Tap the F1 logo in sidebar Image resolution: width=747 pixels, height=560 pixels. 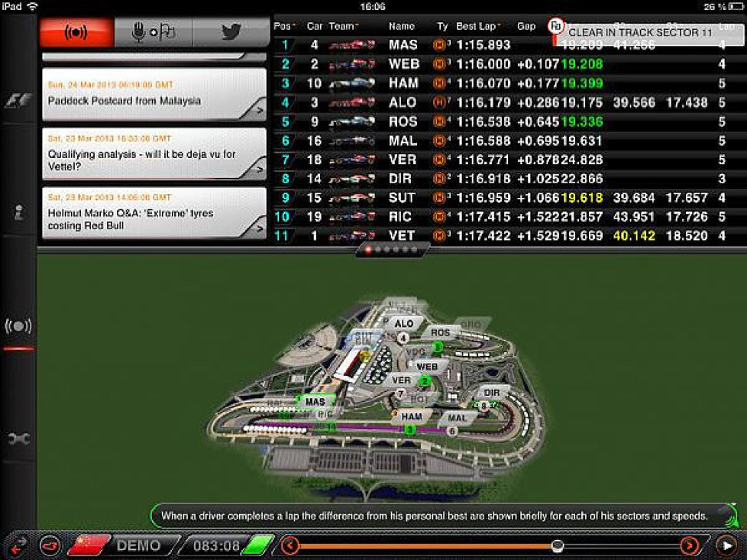coord(18,101)
